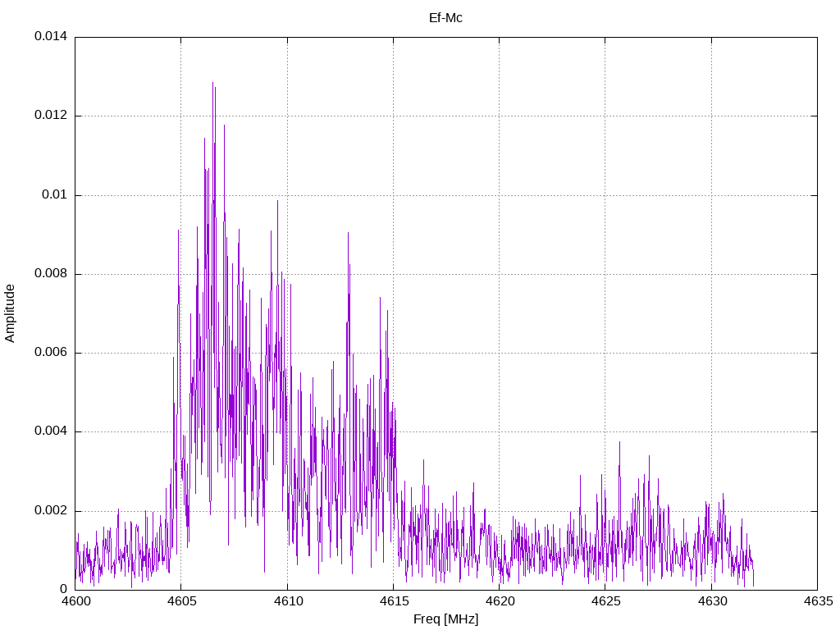Screen dimensions: 840x630
Task: Click the 0.014 y-axis tick label
Action: [50, 37]
